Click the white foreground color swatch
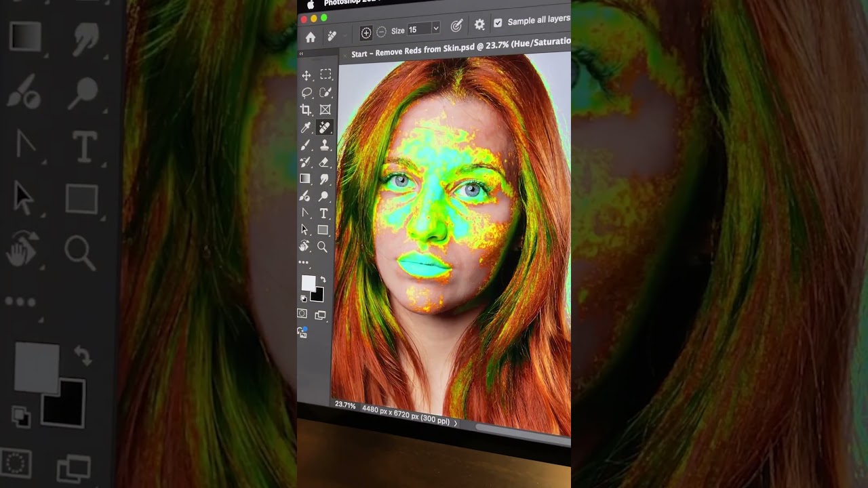This screenshot has height=488, width=868. 308,283
